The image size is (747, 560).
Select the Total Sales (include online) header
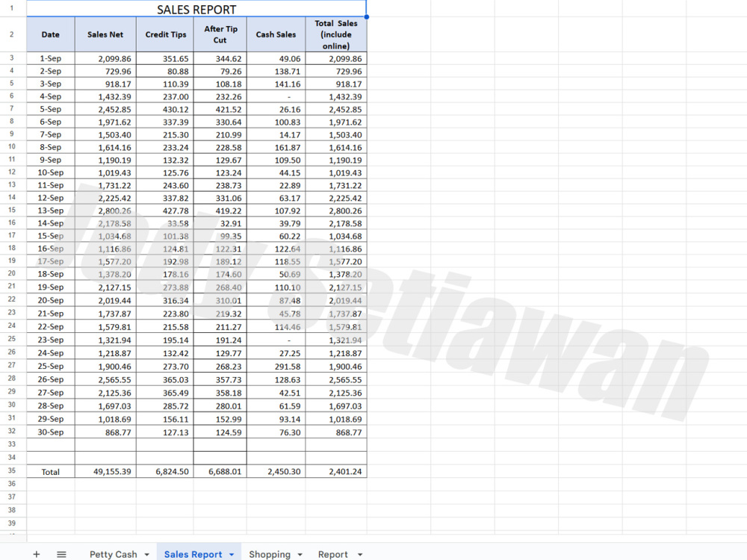pyautogui.click(x=336, y=34)
